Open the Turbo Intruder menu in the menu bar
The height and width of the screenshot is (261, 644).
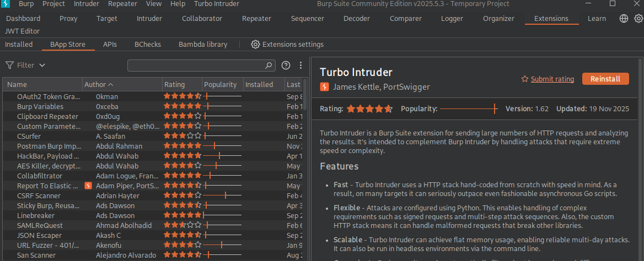tap(217, 4)
